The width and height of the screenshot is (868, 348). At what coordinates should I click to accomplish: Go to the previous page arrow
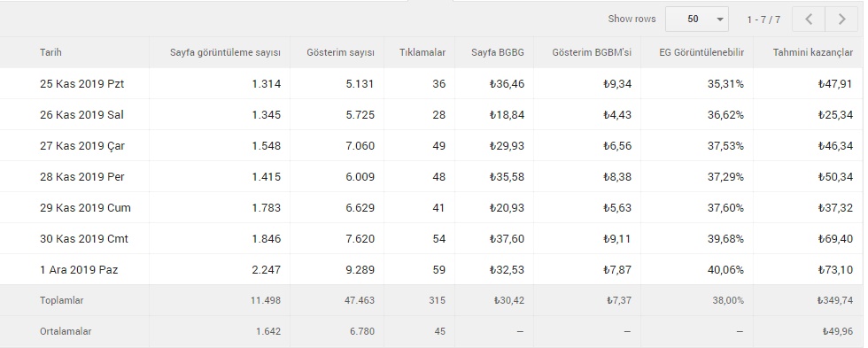pyautogui.click(x=809, y=19)
